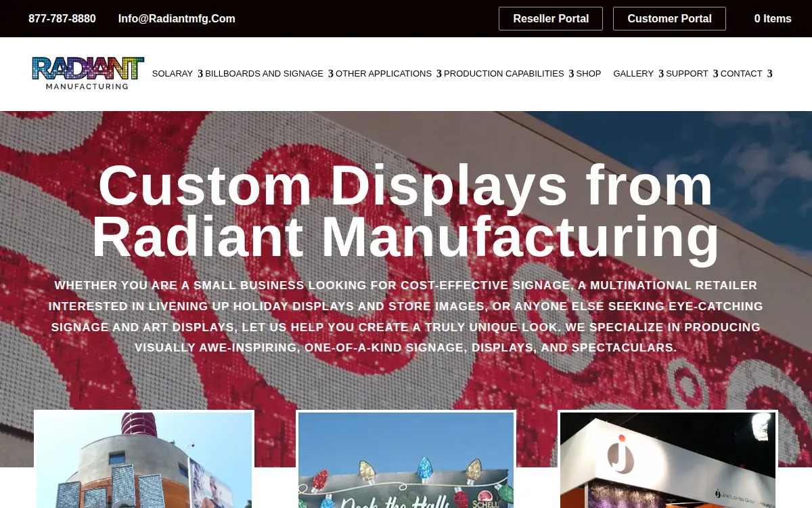Click the Customer Portal button
Viewport: 812px width, 508px height.
[x=669, y=19]
